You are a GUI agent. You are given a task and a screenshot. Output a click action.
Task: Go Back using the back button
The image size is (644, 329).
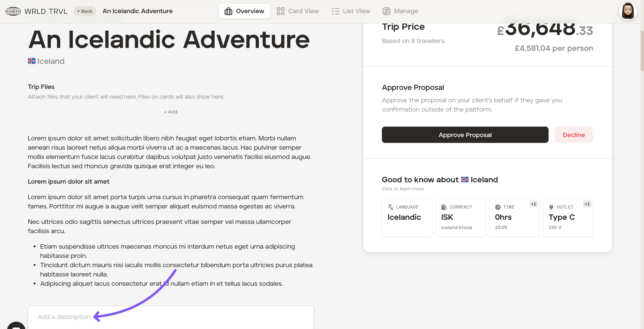click(x=85, y=11)
